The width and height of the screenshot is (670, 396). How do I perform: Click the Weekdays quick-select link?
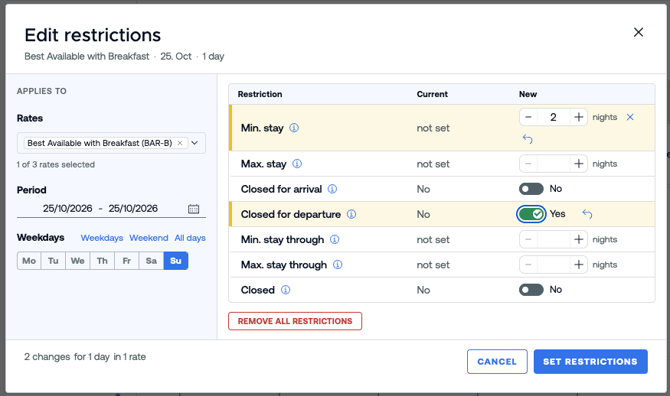coord(102,238)
